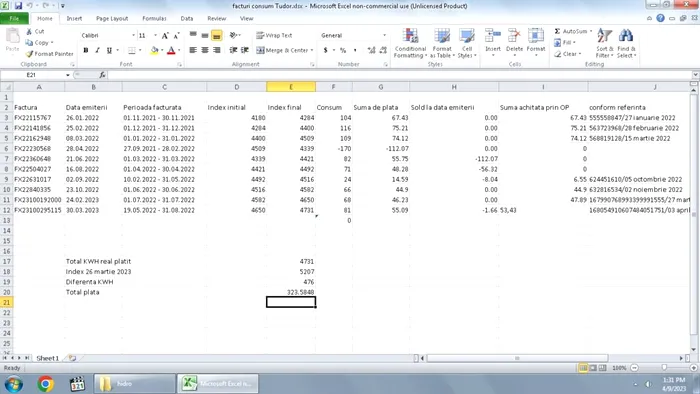Switch to the Insert tab
This screenshot has height=394, width=700.
coord(74,18)
